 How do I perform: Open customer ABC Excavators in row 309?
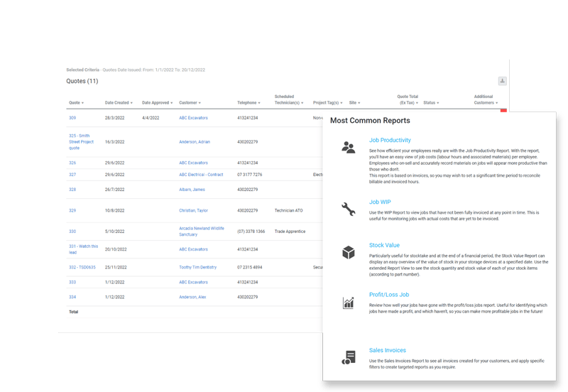193,118
